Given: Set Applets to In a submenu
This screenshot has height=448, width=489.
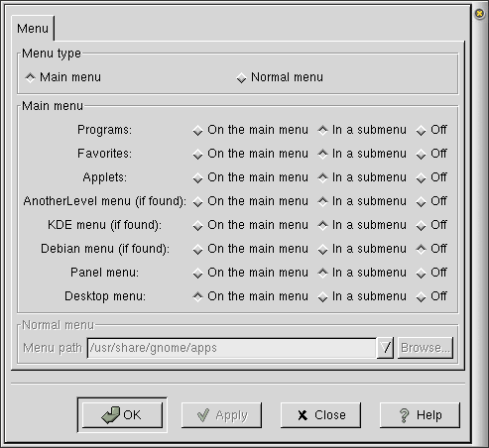Looking at the screenshot, I should (x=362, y=177).
